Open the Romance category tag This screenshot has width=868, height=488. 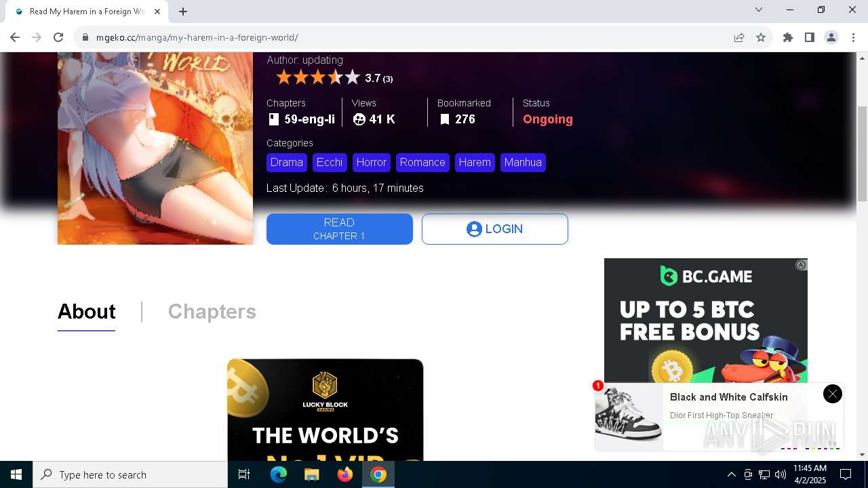(422, 163)
